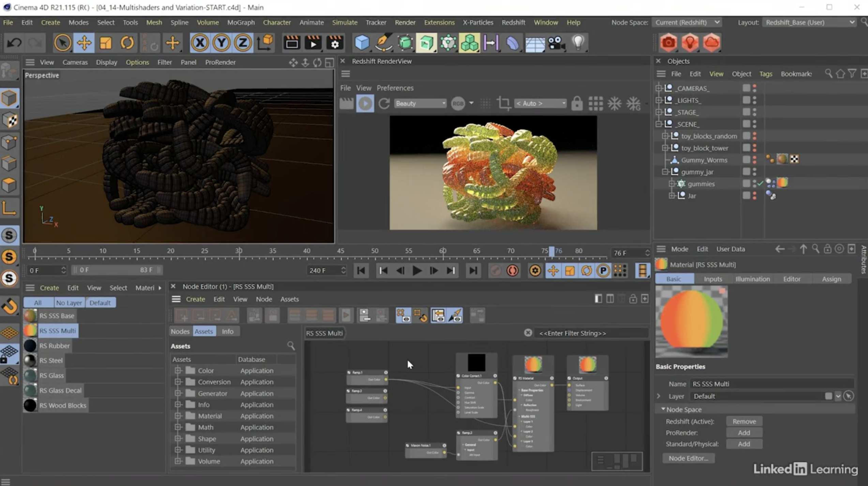Click the RenderView lock icon
The height and width of the screenshot is (486, 868).
[577, 103]
